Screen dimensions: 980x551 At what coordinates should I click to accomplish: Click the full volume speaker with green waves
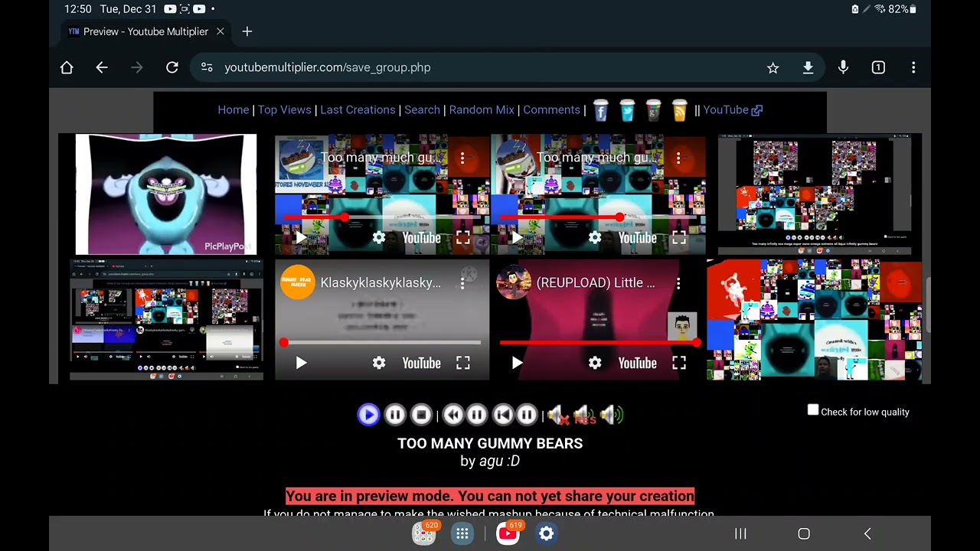612,416
